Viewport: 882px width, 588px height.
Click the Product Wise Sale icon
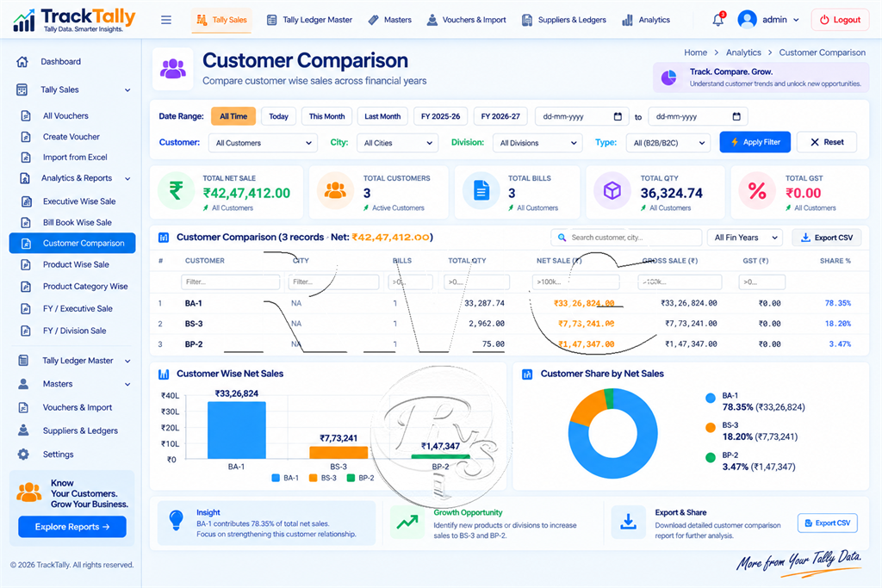pyautogui.click(x=26, y=265)
